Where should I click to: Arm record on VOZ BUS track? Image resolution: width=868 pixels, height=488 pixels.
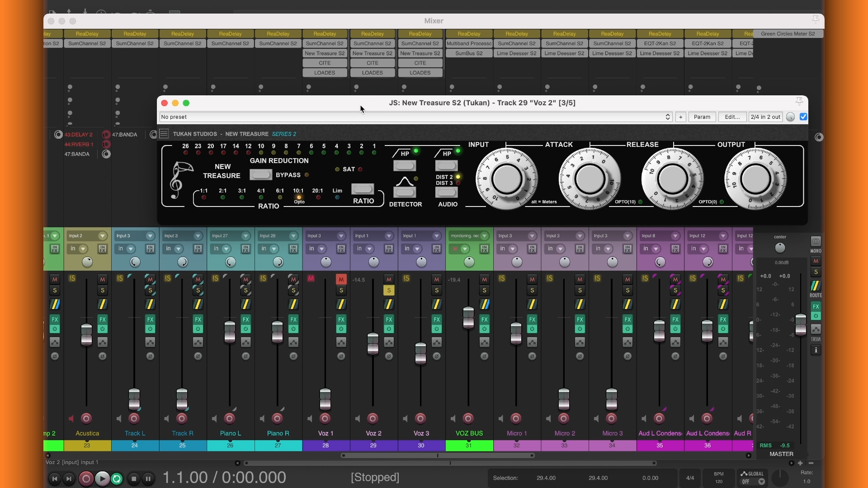pyautogui.click(x=468, y=418)
